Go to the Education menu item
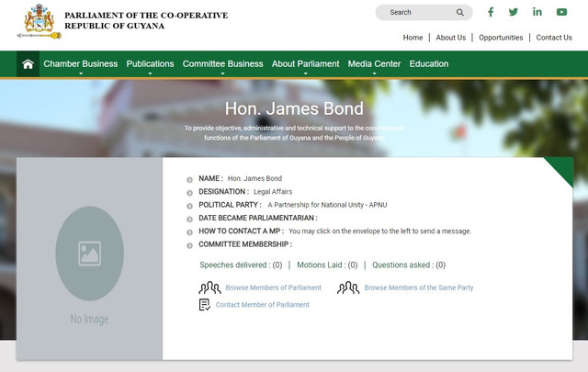Image resolution: width=588 pixels, height=372 pixels. click(x=429, y=63)
